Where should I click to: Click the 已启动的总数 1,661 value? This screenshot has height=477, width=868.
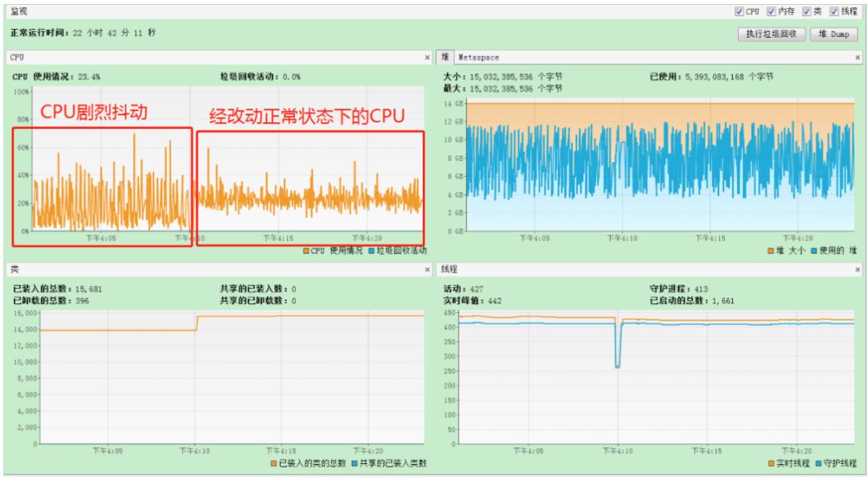pos(723,301)
